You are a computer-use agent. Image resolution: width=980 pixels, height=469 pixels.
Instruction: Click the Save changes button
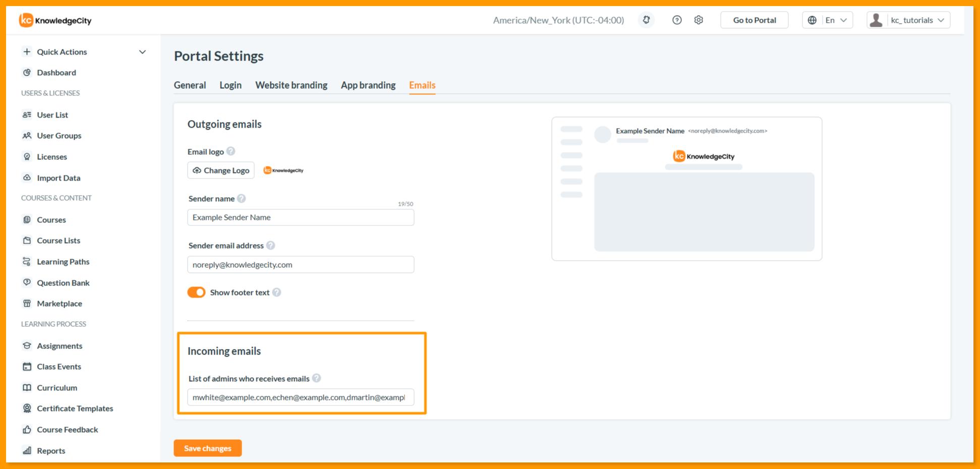(x=208, y=448)
